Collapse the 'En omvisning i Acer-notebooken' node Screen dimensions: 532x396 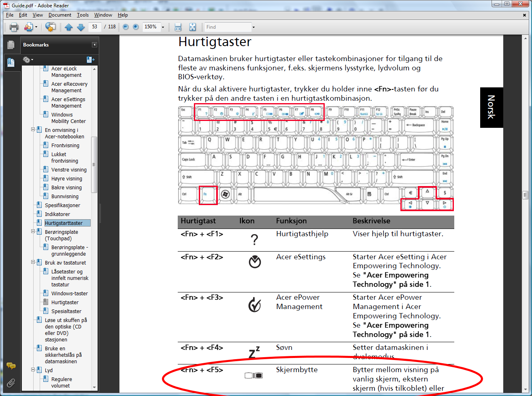[33, 130]
